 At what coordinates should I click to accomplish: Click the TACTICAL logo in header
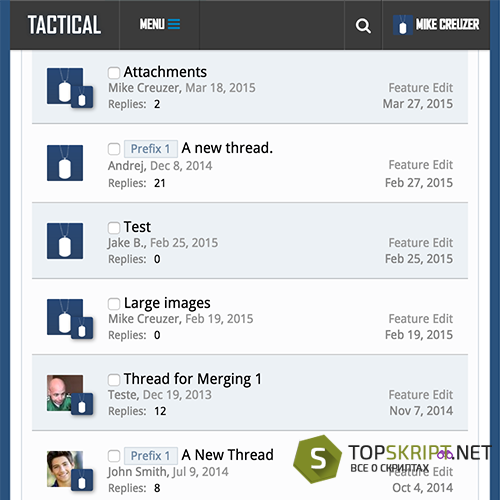64,25
